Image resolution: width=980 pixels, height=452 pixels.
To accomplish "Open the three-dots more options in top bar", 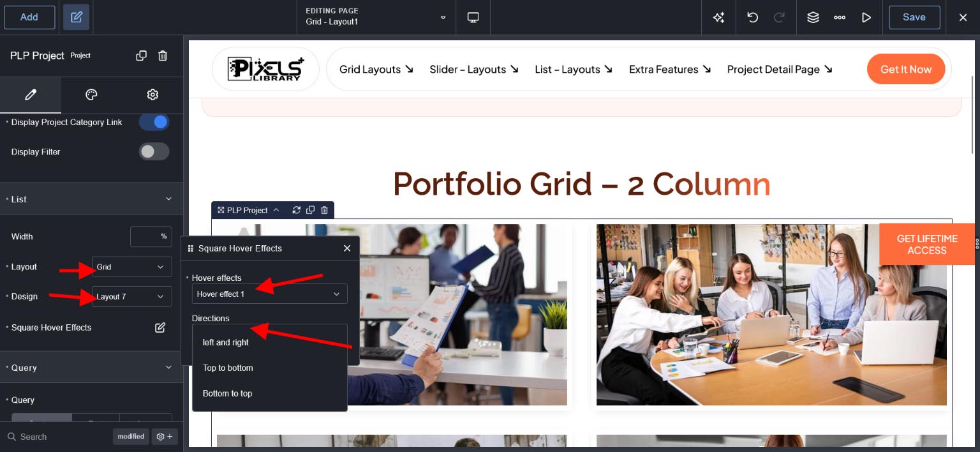I will click(x=840, y=17).
